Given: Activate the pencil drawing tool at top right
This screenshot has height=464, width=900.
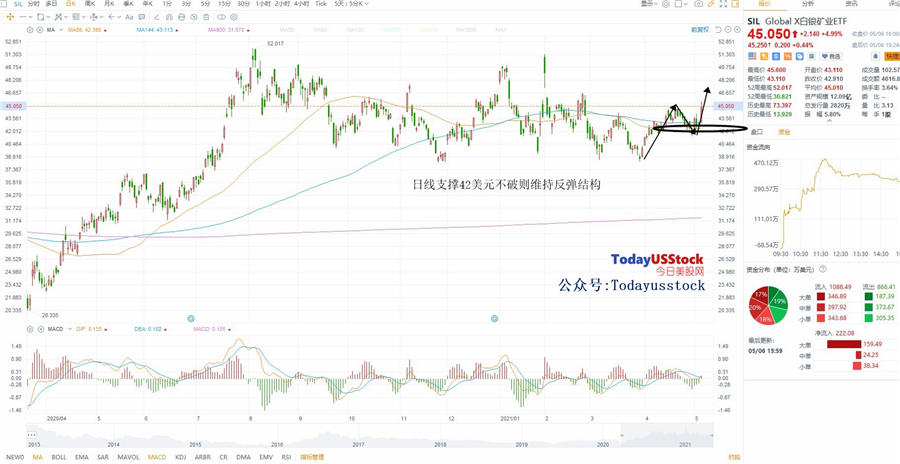Looking at the screenshot, I should pos(711,3).
